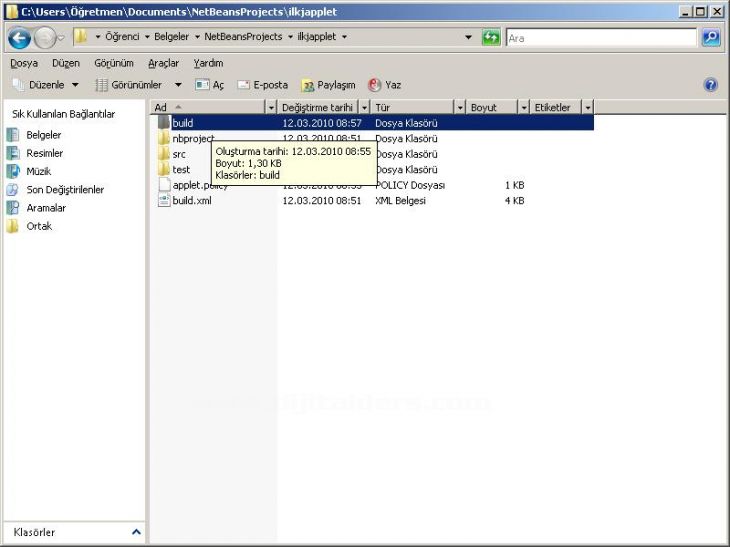The height and width of the screenshot is (547, 730).
Task: Click the Yaz burn toolbar button
Action: click(385, 85)
